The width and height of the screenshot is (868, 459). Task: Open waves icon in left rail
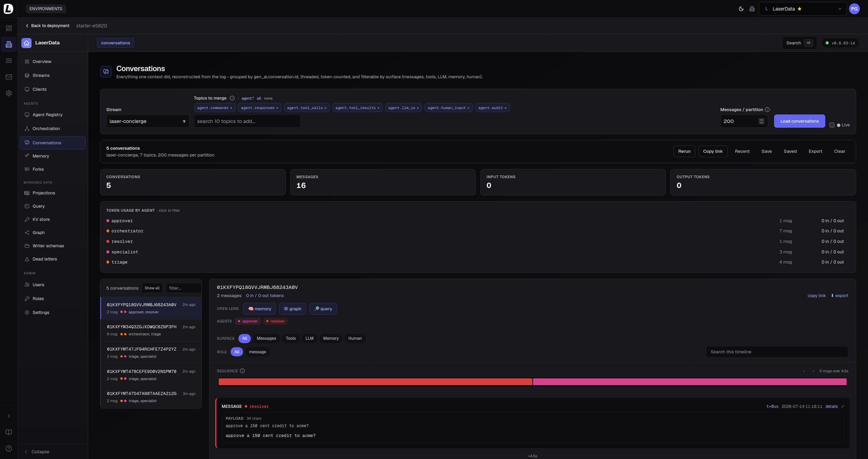[x=9, y=61]
